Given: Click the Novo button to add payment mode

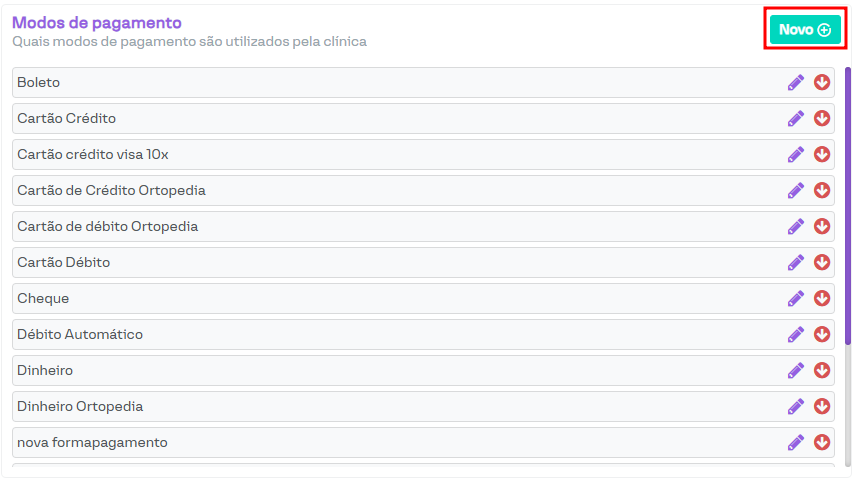Looking at the screenshot, I should coord(804,30).
